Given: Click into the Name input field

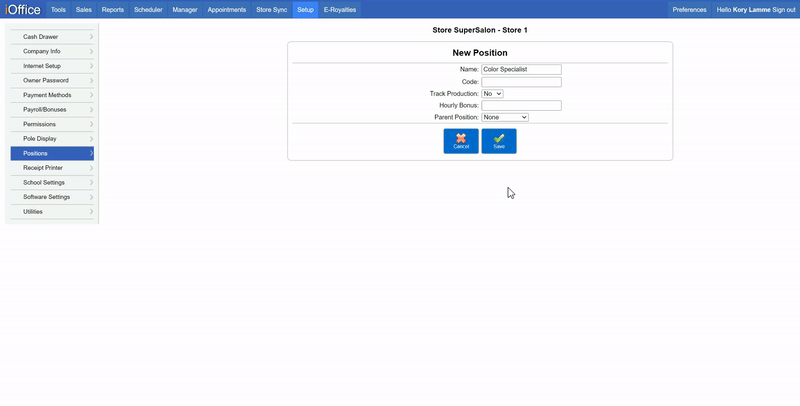Looking at the screenshot, I should point(521,69).
